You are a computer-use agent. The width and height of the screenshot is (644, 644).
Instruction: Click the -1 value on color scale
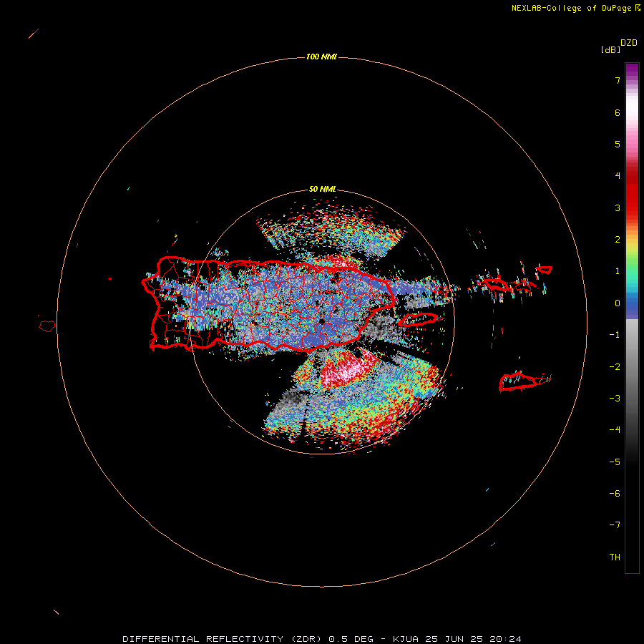click(615, 335)
